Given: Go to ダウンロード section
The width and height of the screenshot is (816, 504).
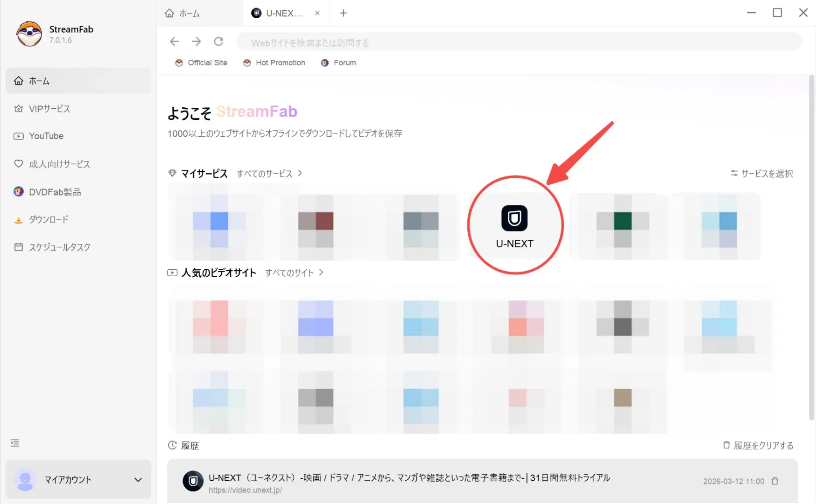Looking at the screenshot, I should coord(78,219).
